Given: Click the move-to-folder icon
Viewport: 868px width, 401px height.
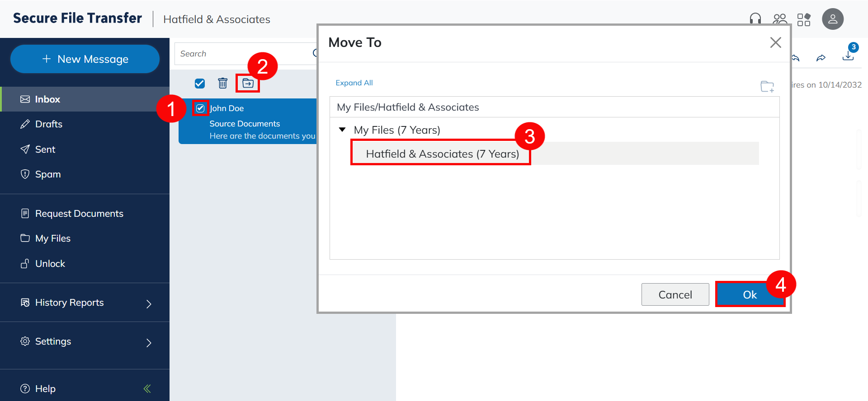Looking at the screenshot, I should pos(248,83).
